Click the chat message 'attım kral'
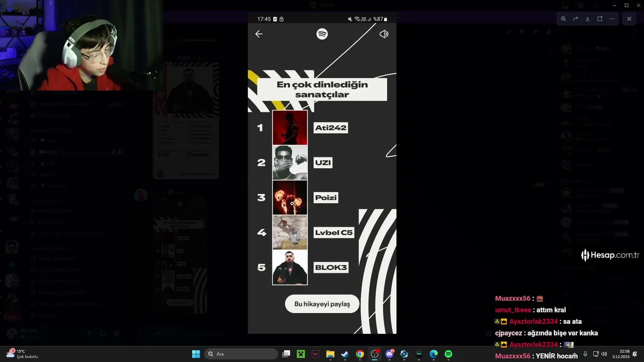The image size is (644, 362). click(x=551, y=310)
